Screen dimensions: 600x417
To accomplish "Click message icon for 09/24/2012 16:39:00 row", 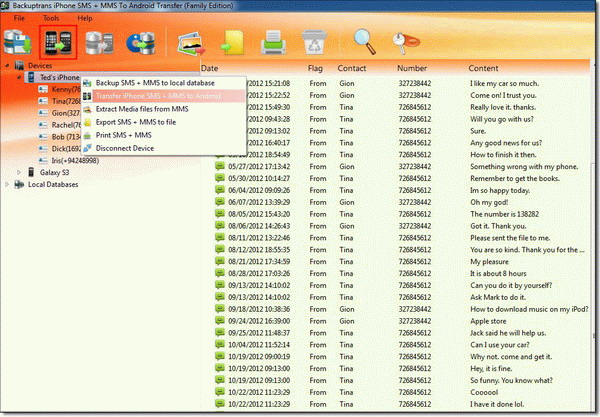I will pyautogui.click(x=219, y=321).
